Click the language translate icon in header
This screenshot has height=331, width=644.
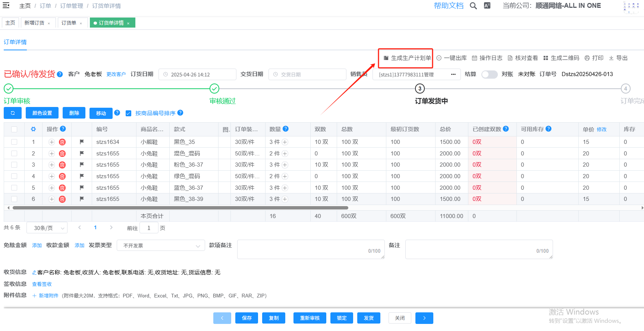point(487,6)
